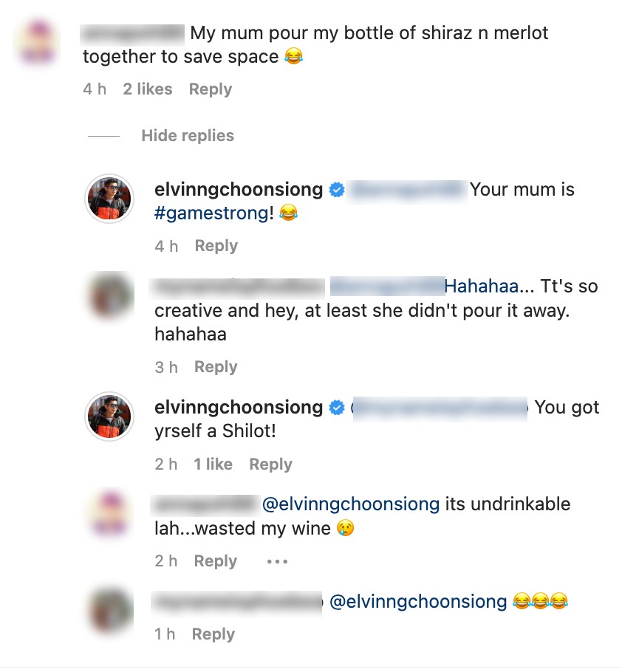Open elvinngchoonsiong username on '#gamestrong' reply
This screenshot has width=622, height=672.
239,190
